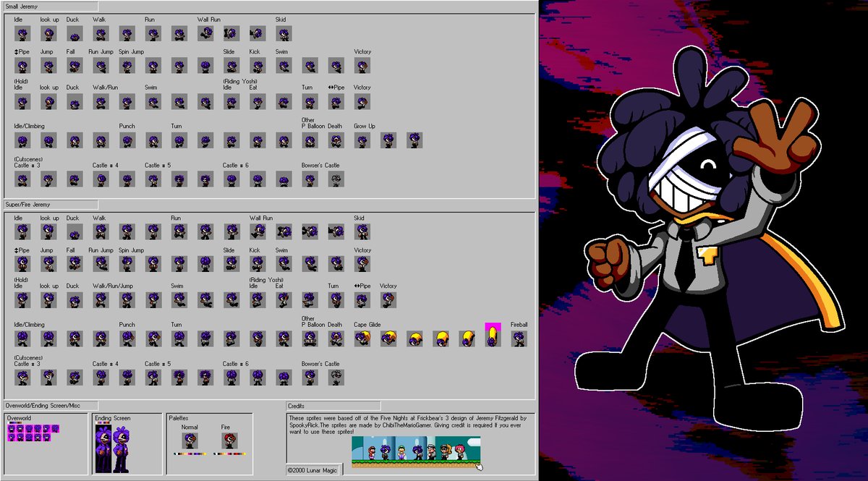The width and height of the screenshot is (868, 481).
Task: Open the Small Jeremy panel header
Action: [x=51, y=6]
